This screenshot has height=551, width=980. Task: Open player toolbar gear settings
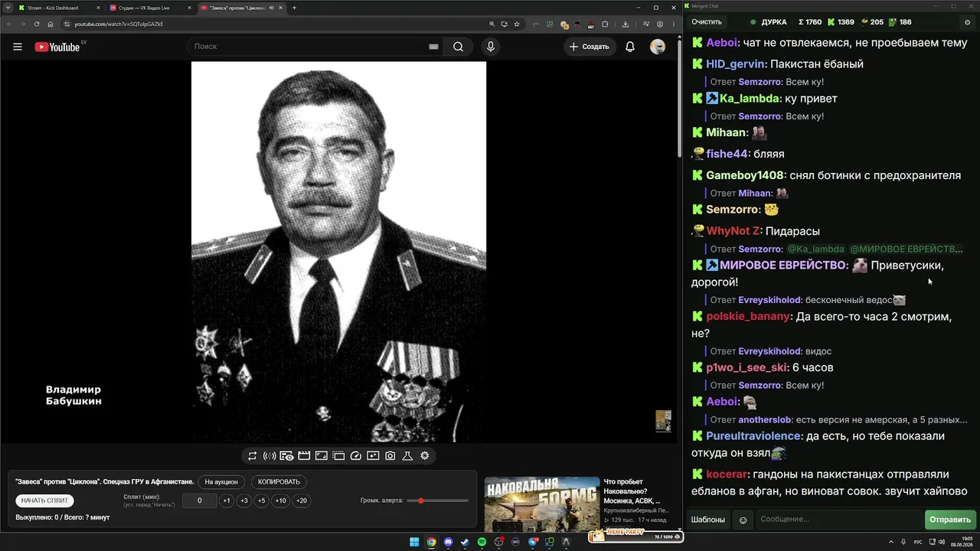coord(425,456)
